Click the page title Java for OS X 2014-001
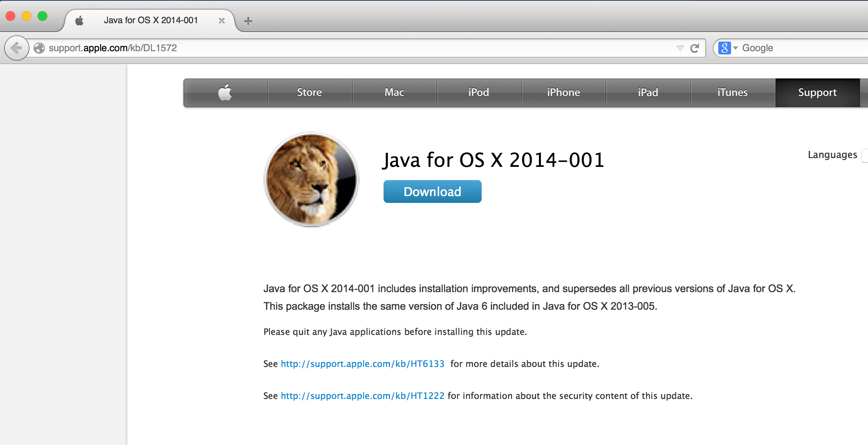868x445 pixels. pyautogui.click(x=493, y=160)
